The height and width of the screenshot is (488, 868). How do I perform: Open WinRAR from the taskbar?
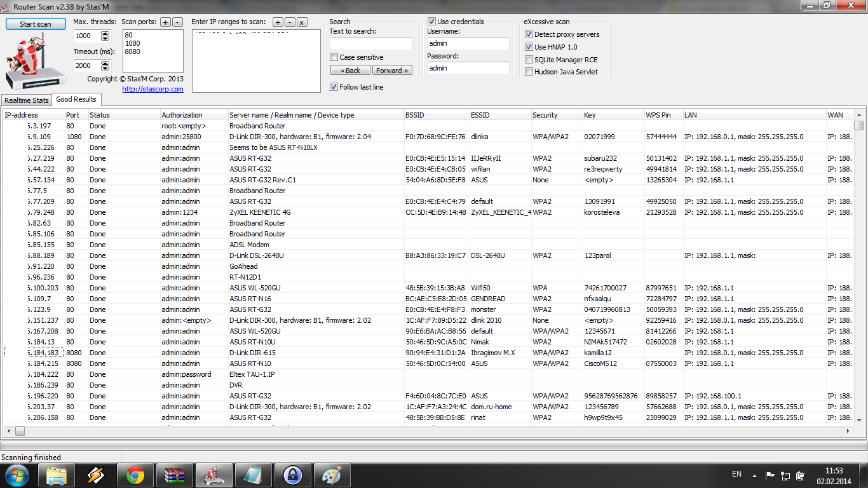coord(173,475)
